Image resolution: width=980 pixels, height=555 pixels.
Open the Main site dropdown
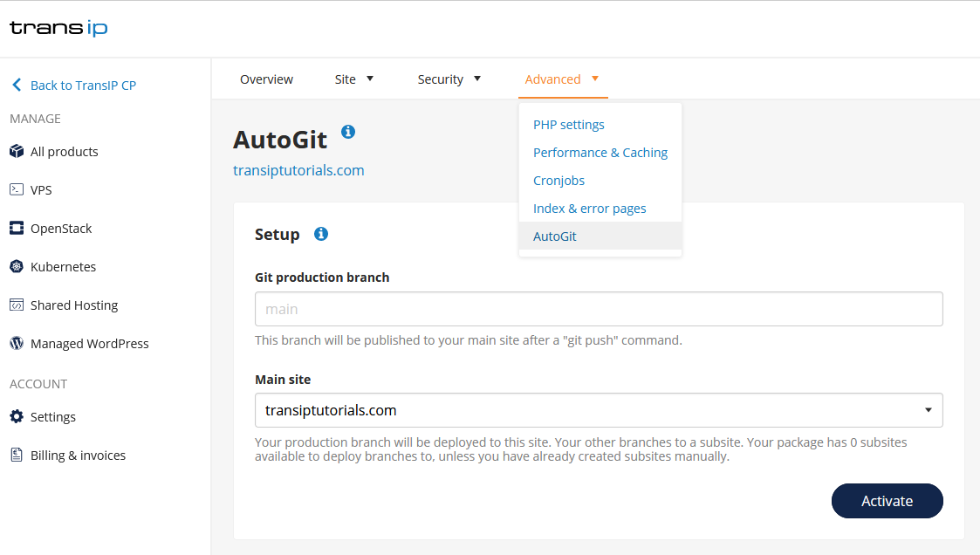pos(599,410)
